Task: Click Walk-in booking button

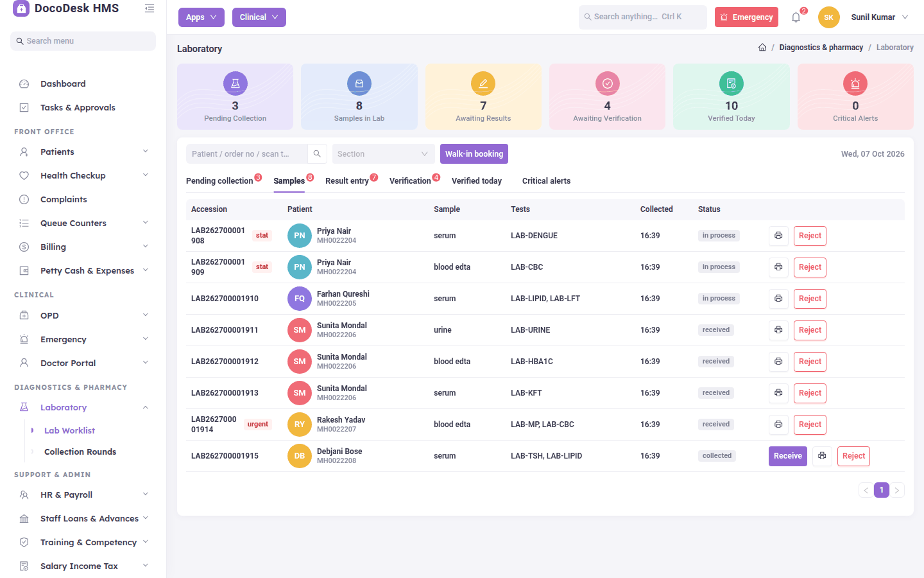Action: 474,154
